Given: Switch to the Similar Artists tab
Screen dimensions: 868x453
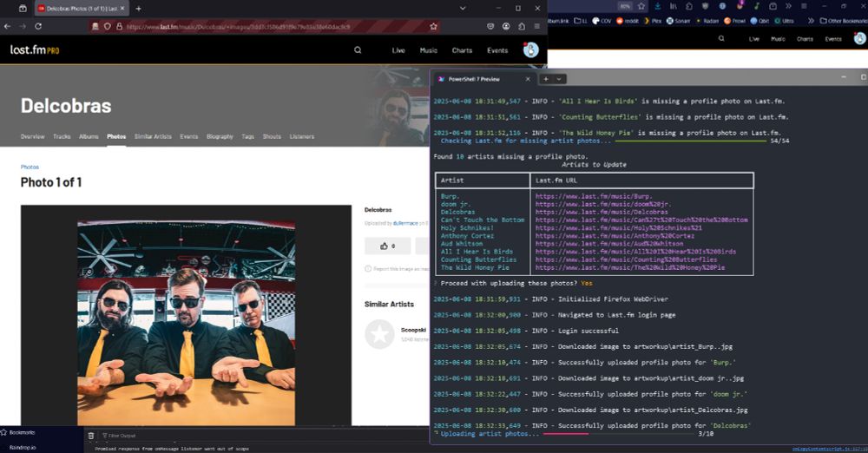Looking at the screenshot, I should 153,136.
